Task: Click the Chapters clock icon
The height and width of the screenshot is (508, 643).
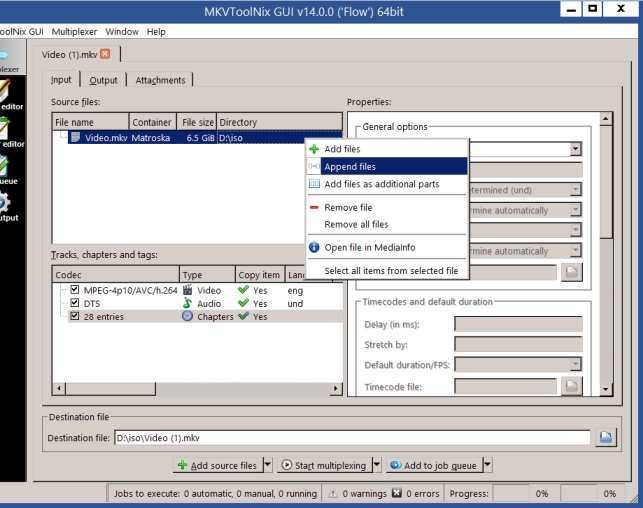Action: pyautogui.click(x=187, y=316)
